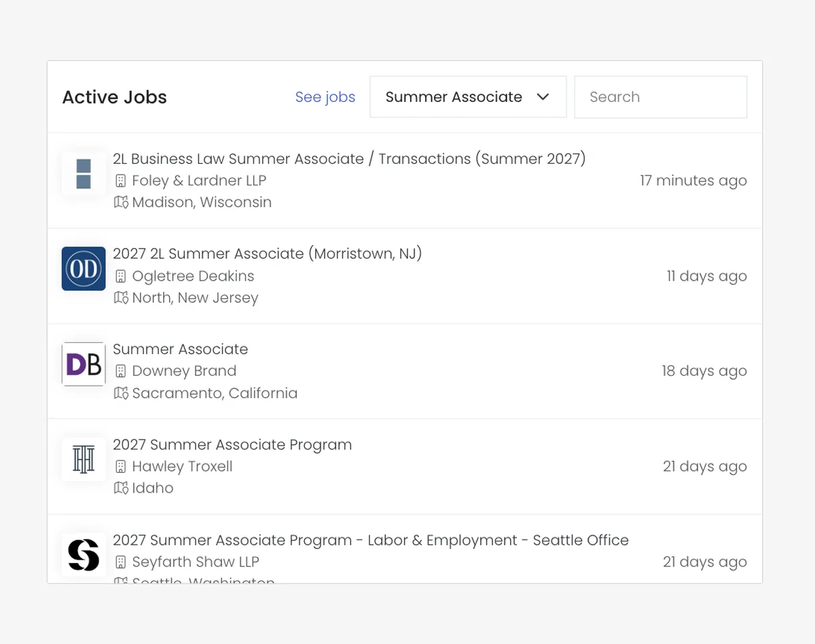Screen dimensions: 815x644
Task: Click the Ogletree Deakins company name
Action: 193,276
